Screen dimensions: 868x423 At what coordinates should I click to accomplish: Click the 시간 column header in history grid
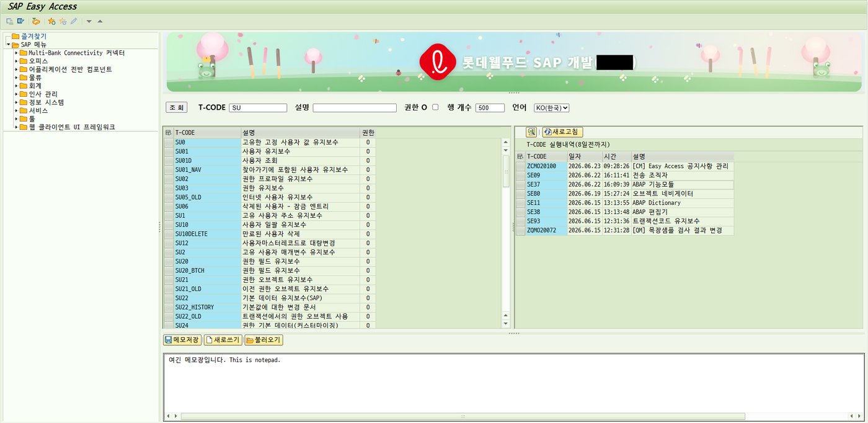coord(616,156)
